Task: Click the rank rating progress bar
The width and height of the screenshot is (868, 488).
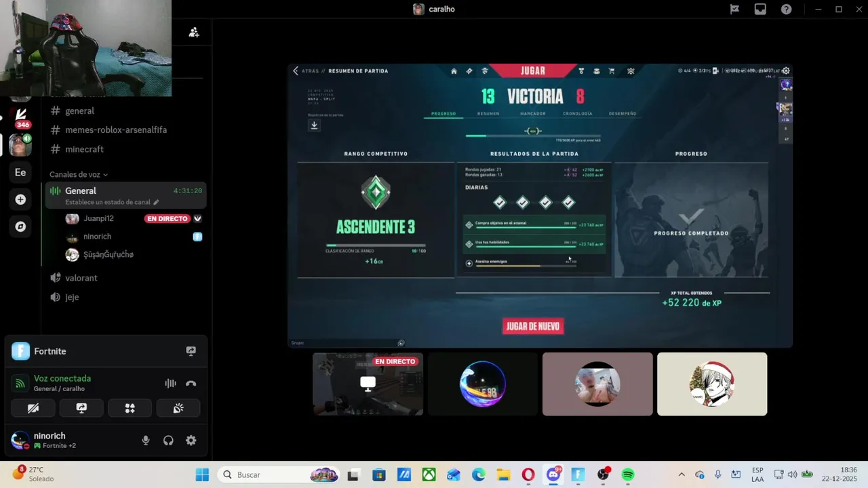Action: [376, 245]
